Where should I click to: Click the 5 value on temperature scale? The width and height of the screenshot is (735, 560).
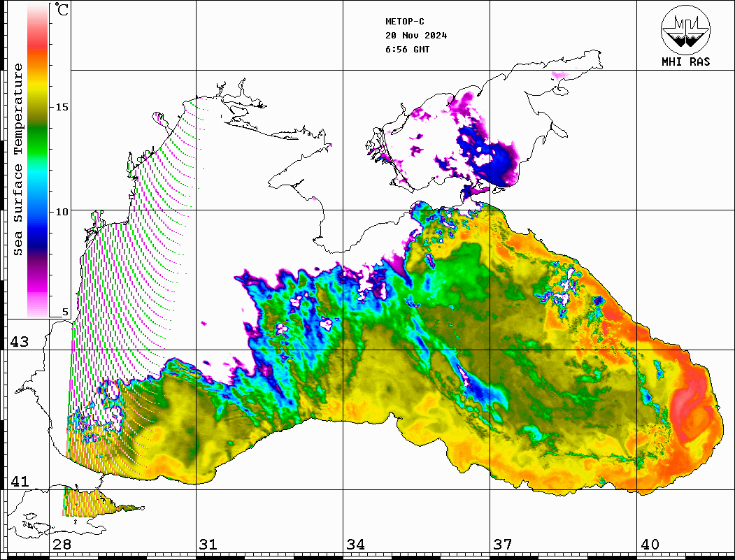coord(65,312)
